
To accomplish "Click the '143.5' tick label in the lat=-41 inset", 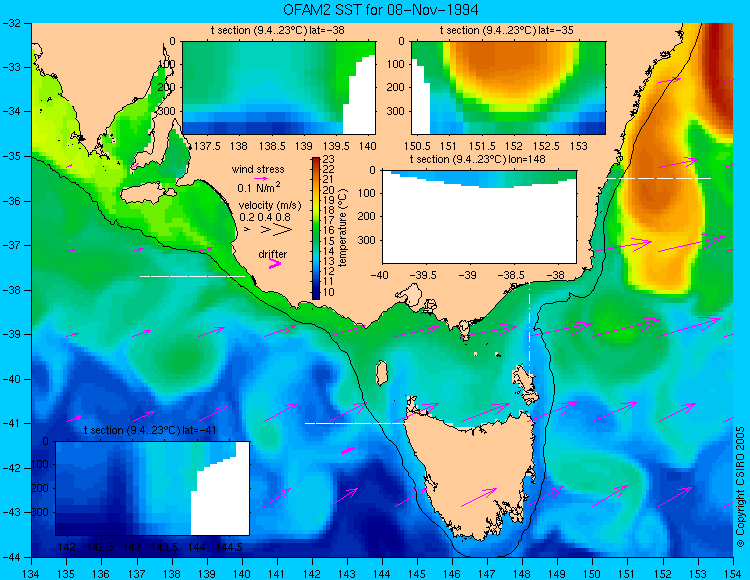I will (165, 547).
